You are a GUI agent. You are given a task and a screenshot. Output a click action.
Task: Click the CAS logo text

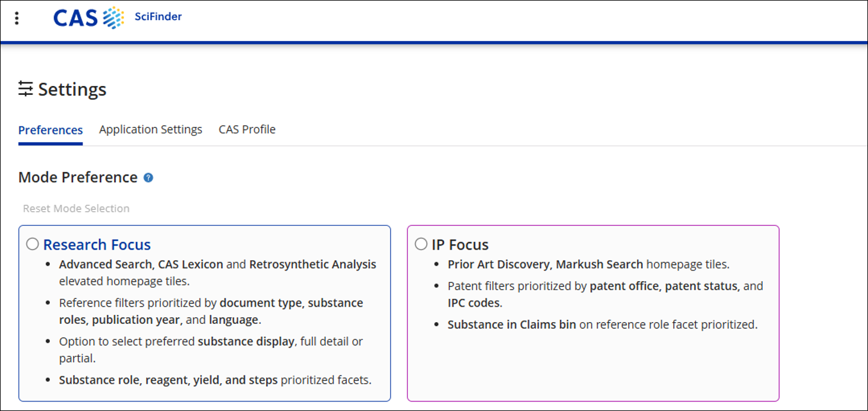[75, 18]
